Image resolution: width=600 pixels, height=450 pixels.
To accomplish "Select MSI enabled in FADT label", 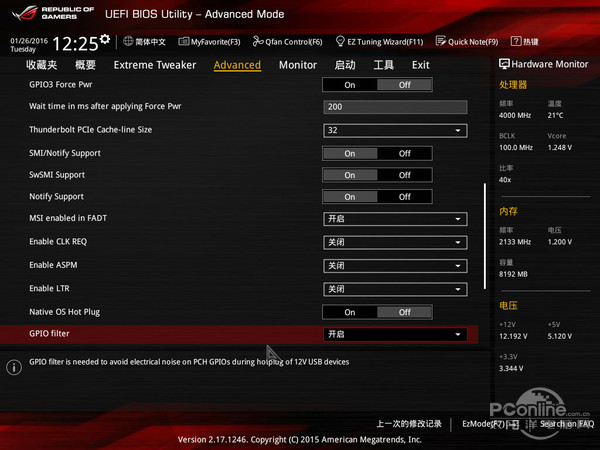I will pos(68,218).
